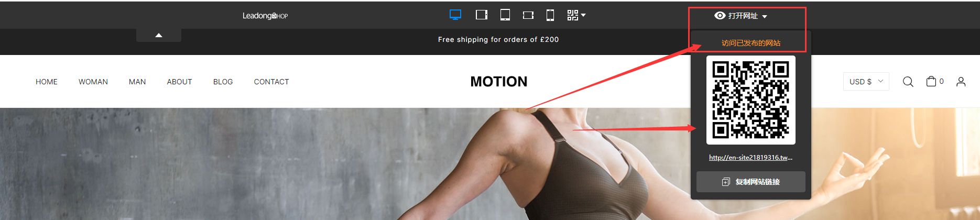Switch to tablet landscape preview icon
The width and height of the screenshot is (980, 220).
click(482, 15)
